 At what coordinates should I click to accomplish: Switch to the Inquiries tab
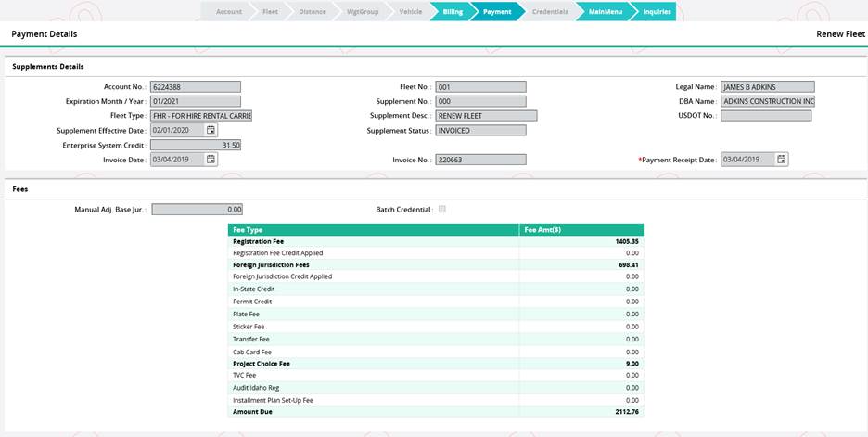tap(657, 12)
